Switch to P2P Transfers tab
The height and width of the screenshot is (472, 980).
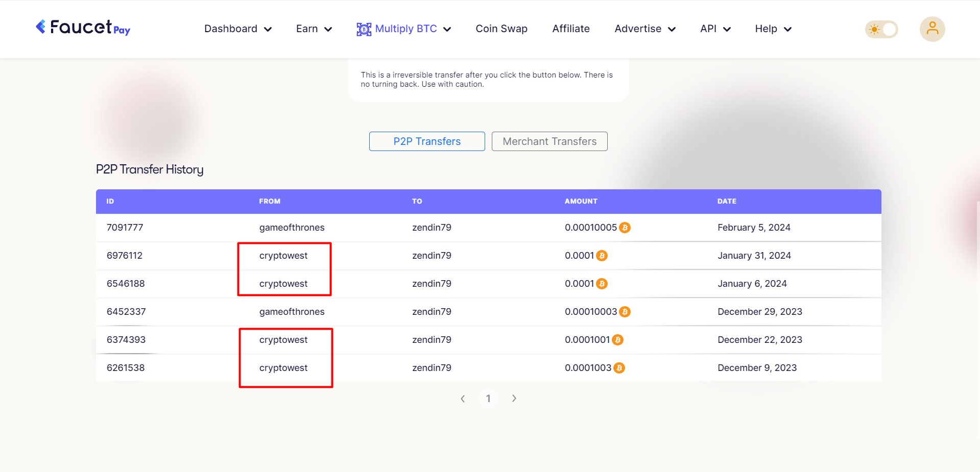pyautogui.click(x=427, y=141)
